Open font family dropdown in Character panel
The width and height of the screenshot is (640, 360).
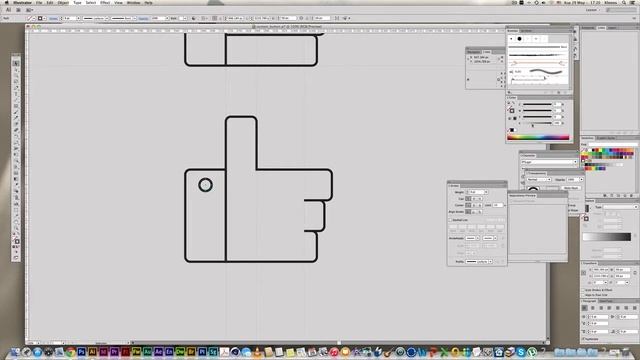click(x=549, y=162)
